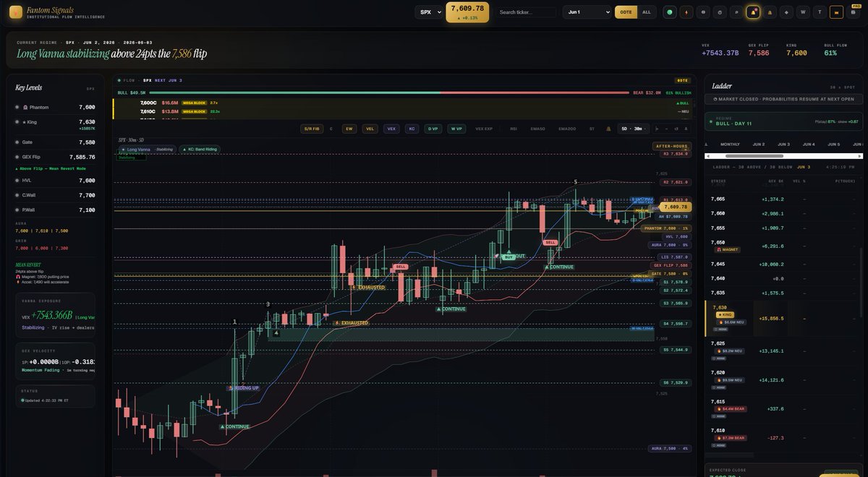This screenshot has width=868, height=477.
Task: Click the Fantom Signals gold logo icon
Action: point(15,12)
